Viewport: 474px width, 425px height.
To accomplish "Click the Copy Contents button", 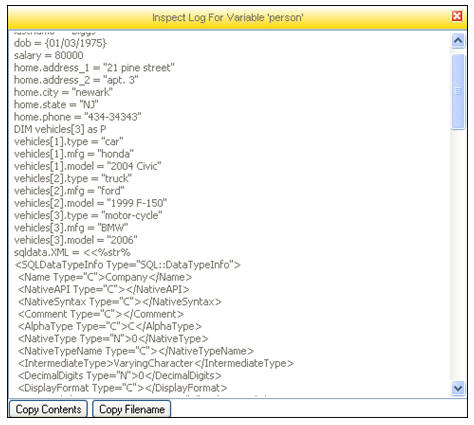I will 48,409.
